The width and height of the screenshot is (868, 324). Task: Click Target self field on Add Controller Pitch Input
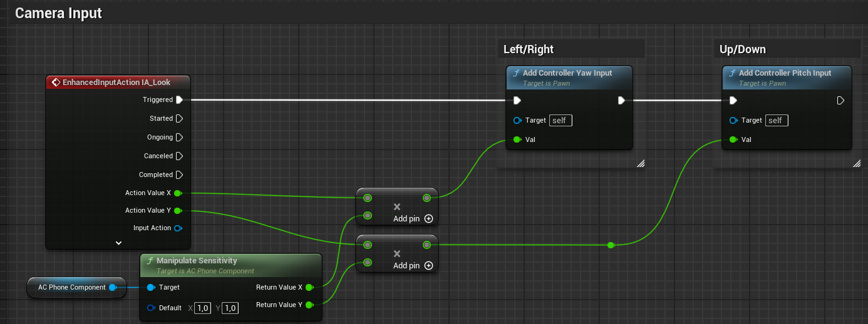pos(777,120)
